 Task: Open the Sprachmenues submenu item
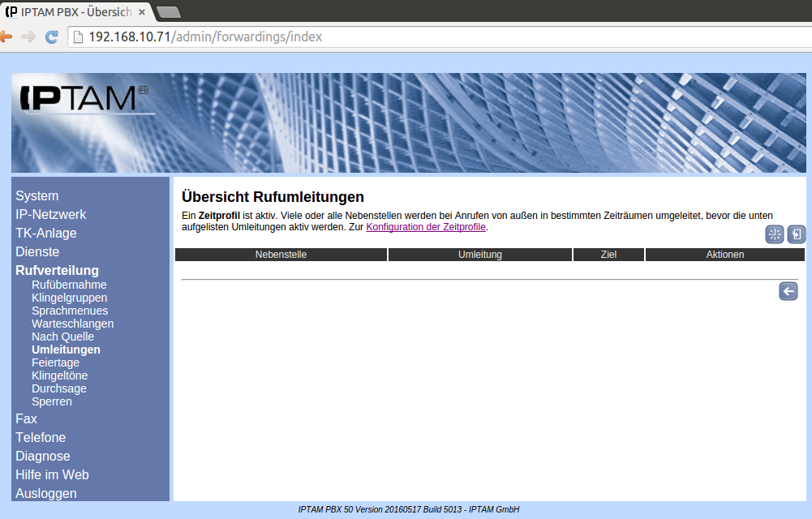point(70,311)
